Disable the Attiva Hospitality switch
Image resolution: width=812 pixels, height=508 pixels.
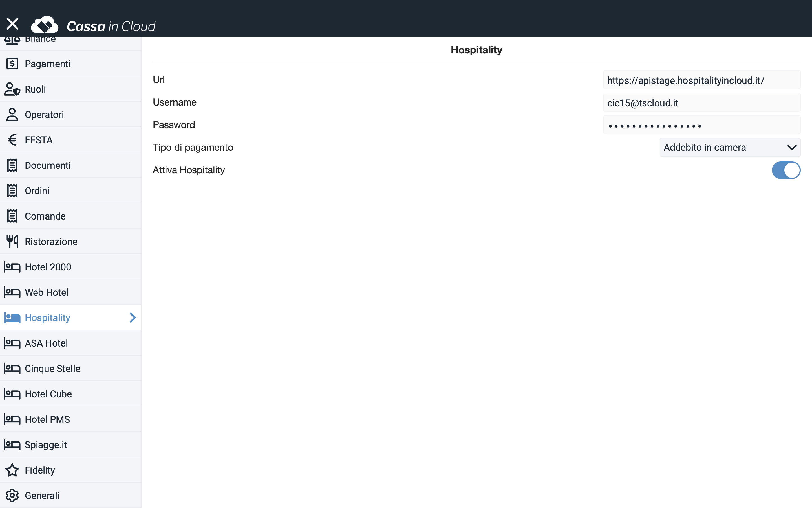tap(786, 170)
